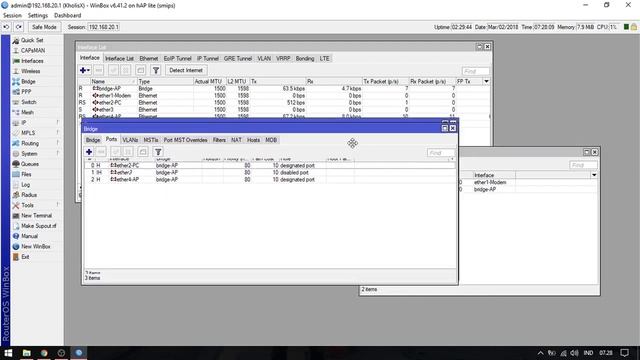Click the Find field in Bridge window
Screen dimensions: 640x360
click(440, 153)
